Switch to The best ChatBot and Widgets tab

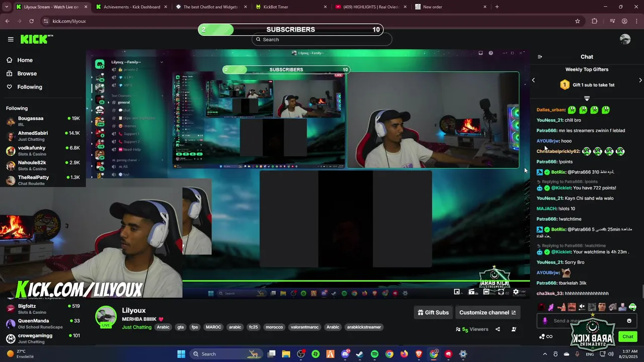[x=211, y=7]
